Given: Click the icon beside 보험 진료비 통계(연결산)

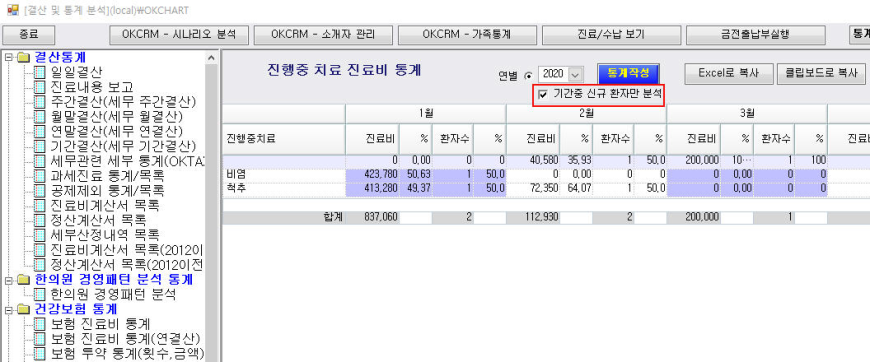Looking at the screenshot, I should (39, 338).
